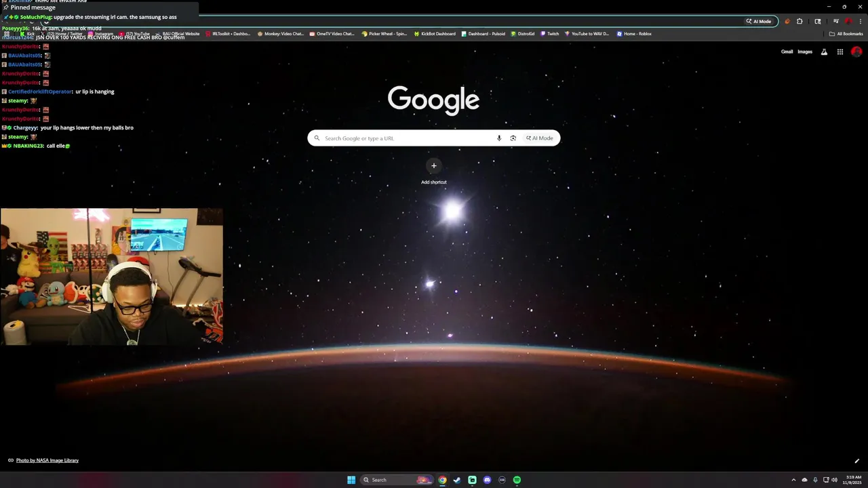Search by image with Lens icon

click(x=513, y=138)
